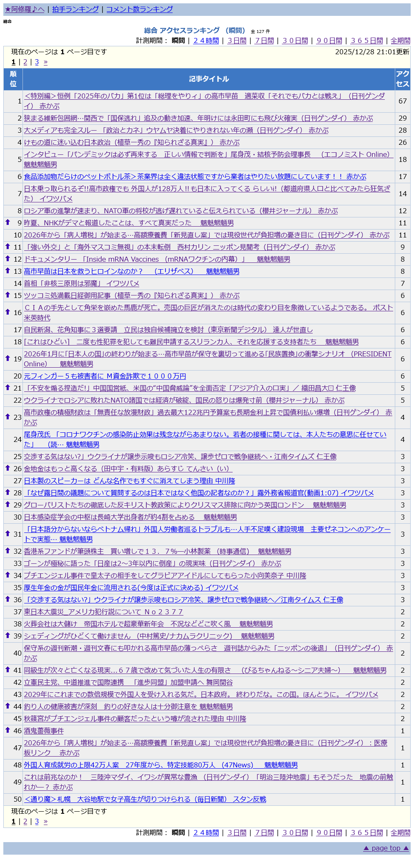Click the up arrow icon beside rank 19
The image size is (414, 868).
[8, 358]
